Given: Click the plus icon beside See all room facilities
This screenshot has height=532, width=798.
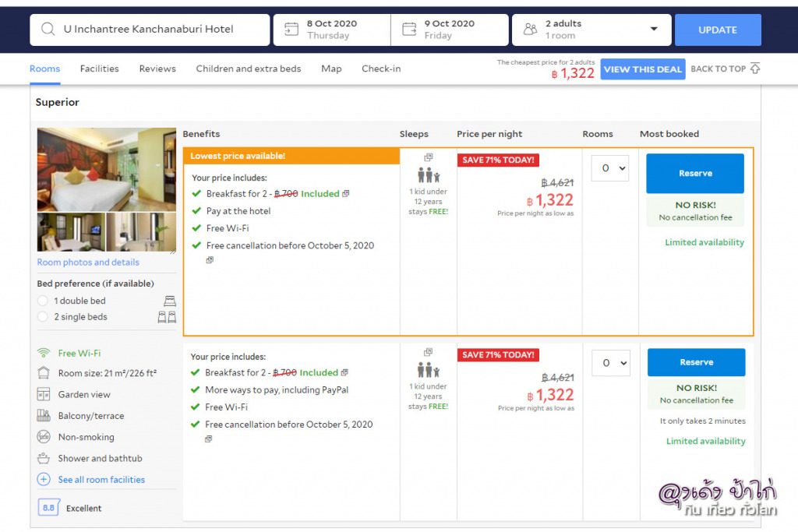Looking at the screenshot, I should [44, 480].
